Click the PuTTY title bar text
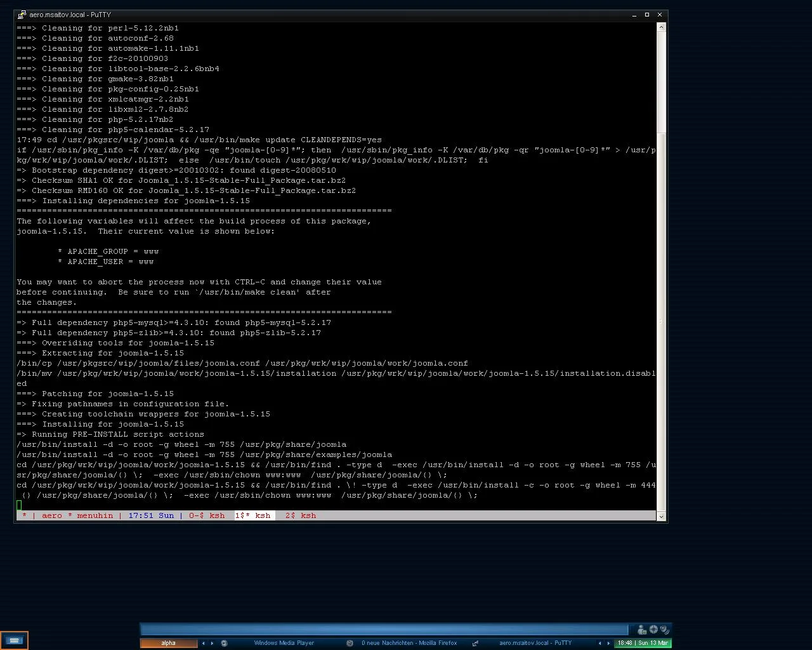 [x=70, y=15]
